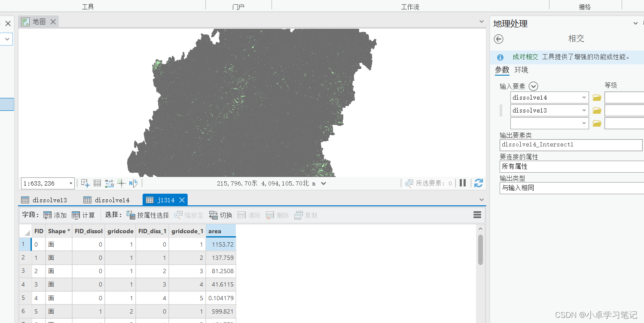Browse folder for the empty third input
This screenshot has height=323, width=644.
pyautogui.click(x=597, y=123)
